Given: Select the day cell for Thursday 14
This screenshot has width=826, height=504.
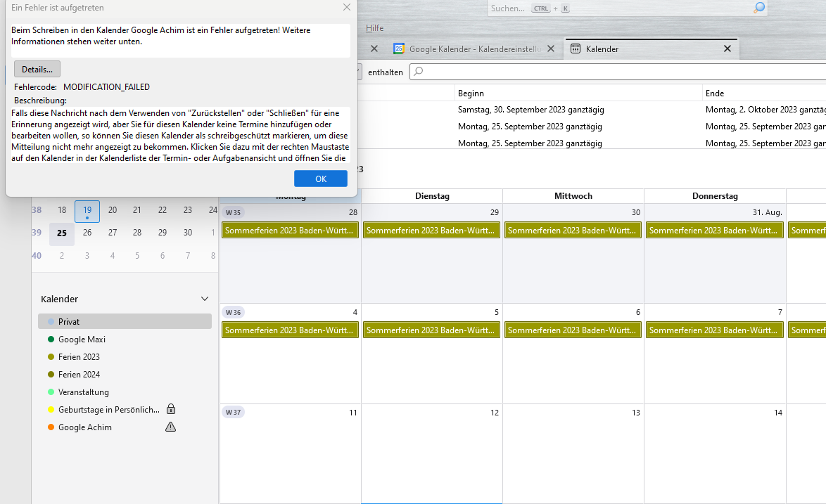Looking at the screenshot, I should click(x=715, y=454).
